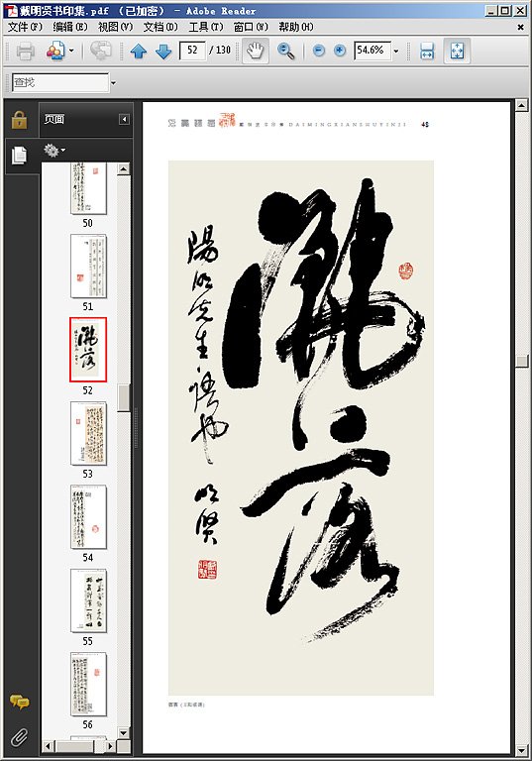532x761 pixels.
Task: Select page 55 thumbnail
Action: [88, 600]
